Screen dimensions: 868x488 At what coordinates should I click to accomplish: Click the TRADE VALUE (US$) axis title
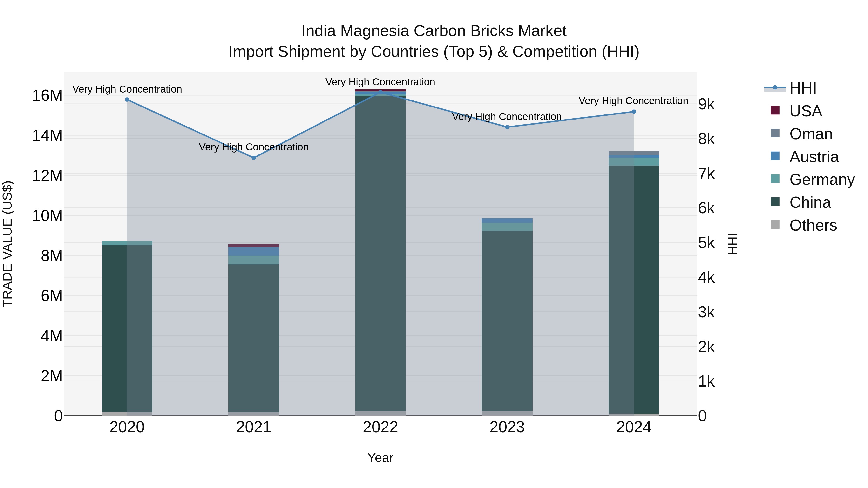[7, 244]
